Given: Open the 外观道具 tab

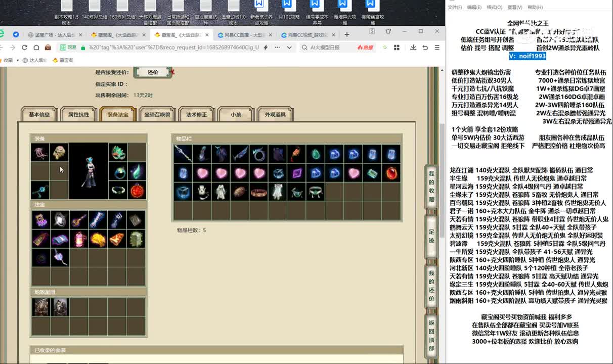Looking at the screenshot, I should pos(275,114).
